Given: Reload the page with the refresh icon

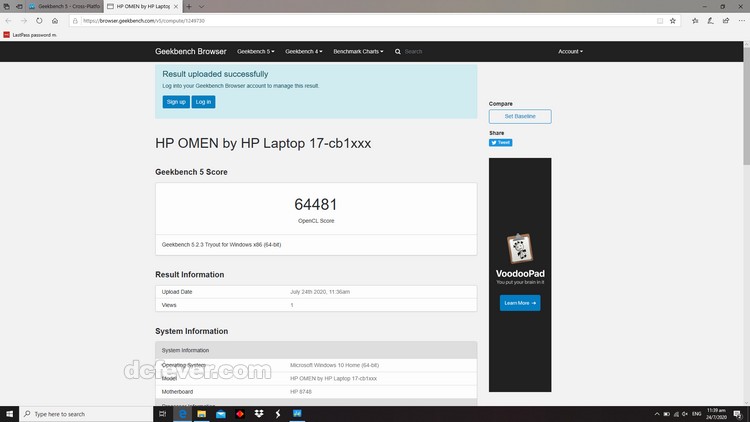Looking at the screenshot, I should tap(39, 21).
